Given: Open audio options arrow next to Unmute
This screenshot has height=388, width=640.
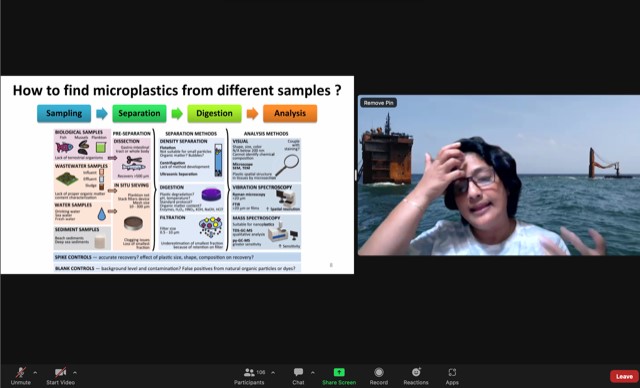Looking at the screenshot, I should point(35,372).
